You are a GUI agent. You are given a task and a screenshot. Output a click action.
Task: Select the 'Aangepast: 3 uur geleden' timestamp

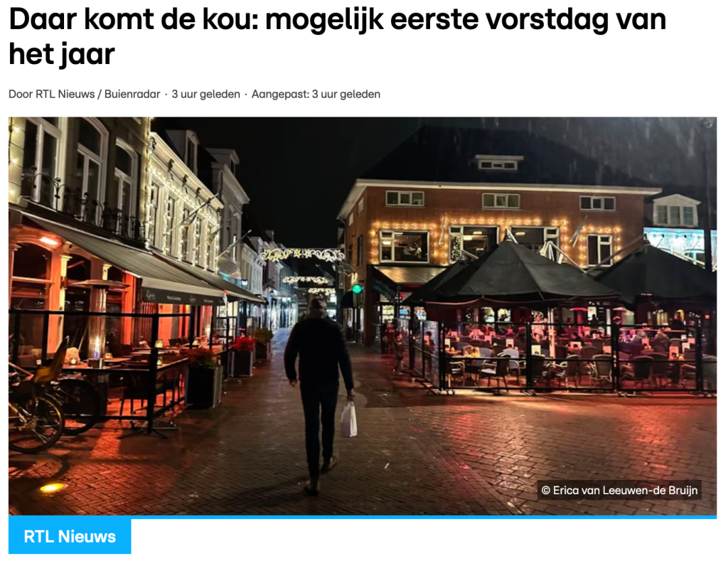tap(315, 94)
